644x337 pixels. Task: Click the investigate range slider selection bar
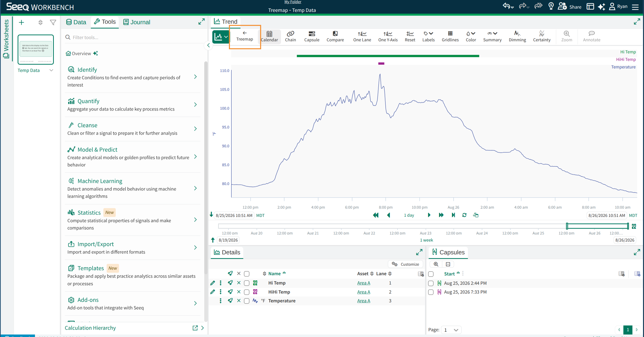point(597,226)
